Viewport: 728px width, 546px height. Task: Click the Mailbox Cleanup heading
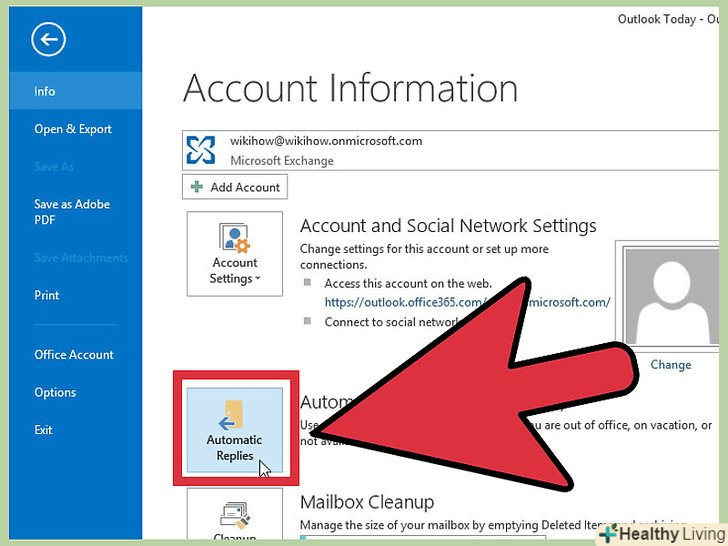click(x=367, y=502)
